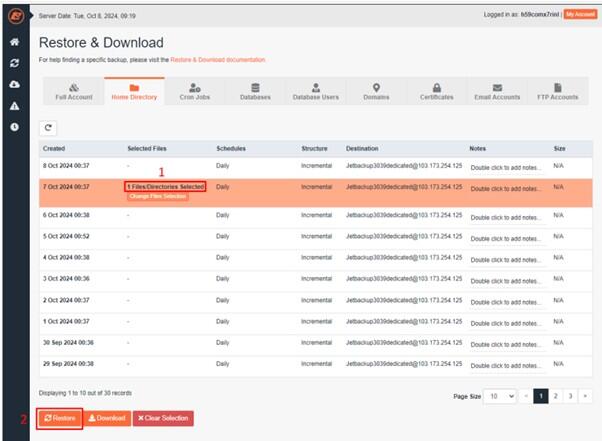
Task: Click the Destination column header
Action: tap(362, 149)
